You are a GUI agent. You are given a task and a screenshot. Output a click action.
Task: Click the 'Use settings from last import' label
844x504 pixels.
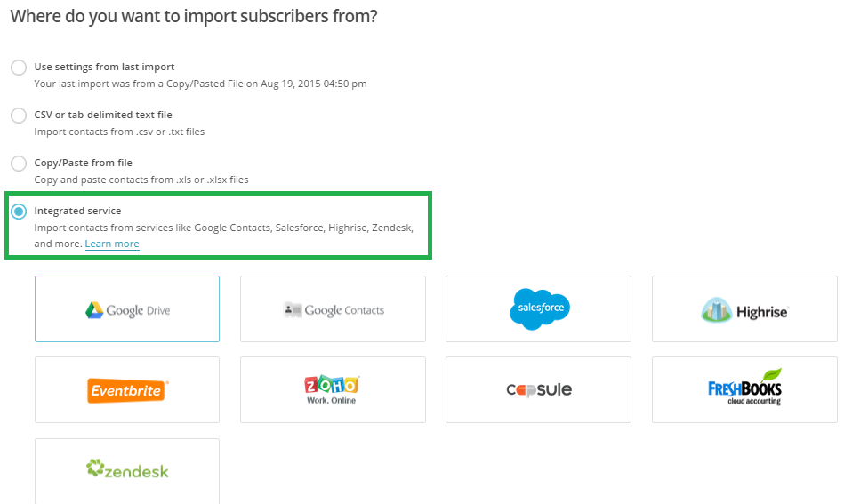click(104, 67)
